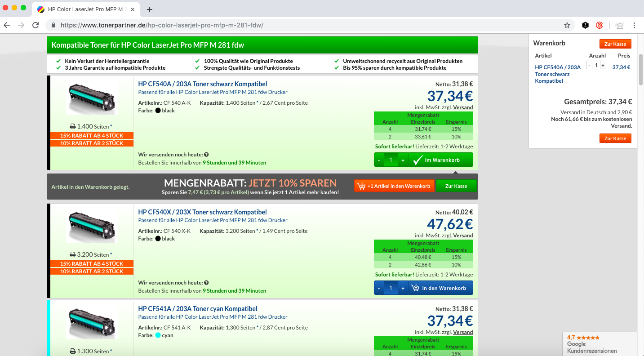Click 'Gesamtpreis: 37,34 €' in Warenkorb
The width and height of the screenshot is (644, 356).
click(598, 102)
